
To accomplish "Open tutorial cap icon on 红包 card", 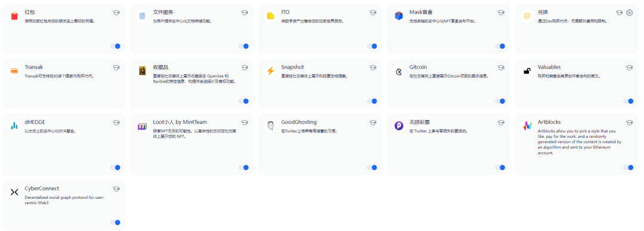I will pos(116,13).
